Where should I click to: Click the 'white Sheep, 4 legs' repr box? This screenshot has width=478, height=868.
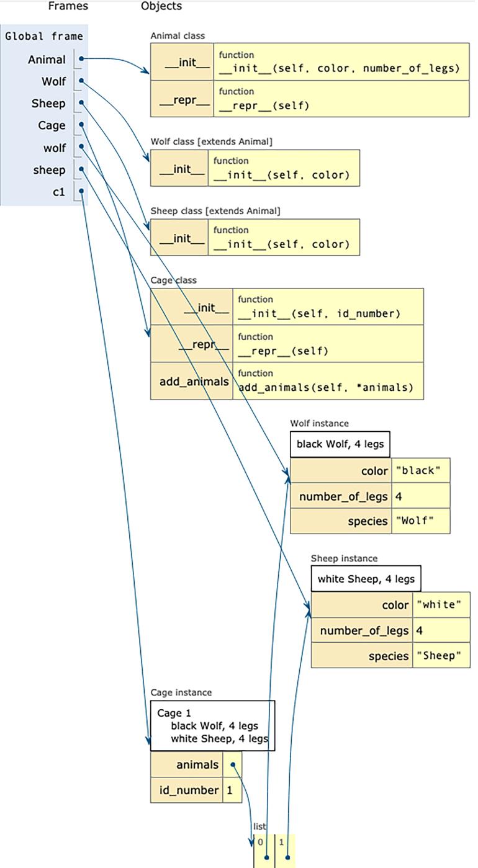(x=366, y=579)
